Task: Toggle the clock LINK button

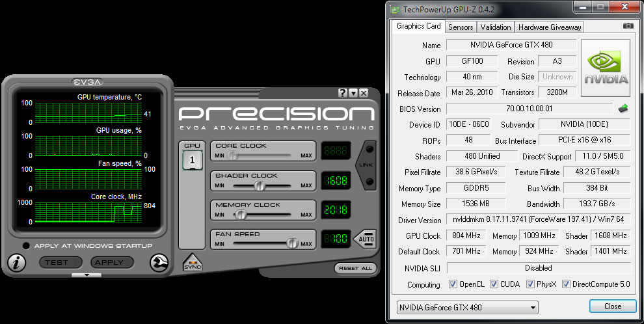Action: [366, 165]
